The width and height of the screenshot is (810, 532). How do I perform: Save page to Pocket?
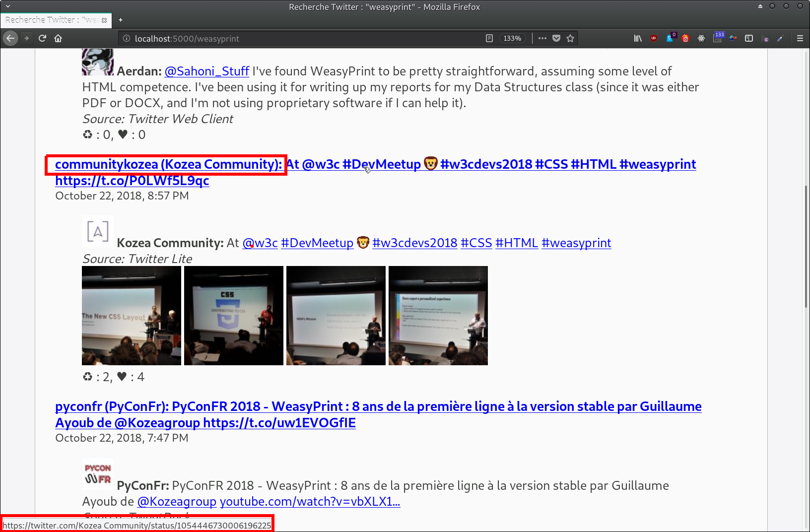coord(556,38)
